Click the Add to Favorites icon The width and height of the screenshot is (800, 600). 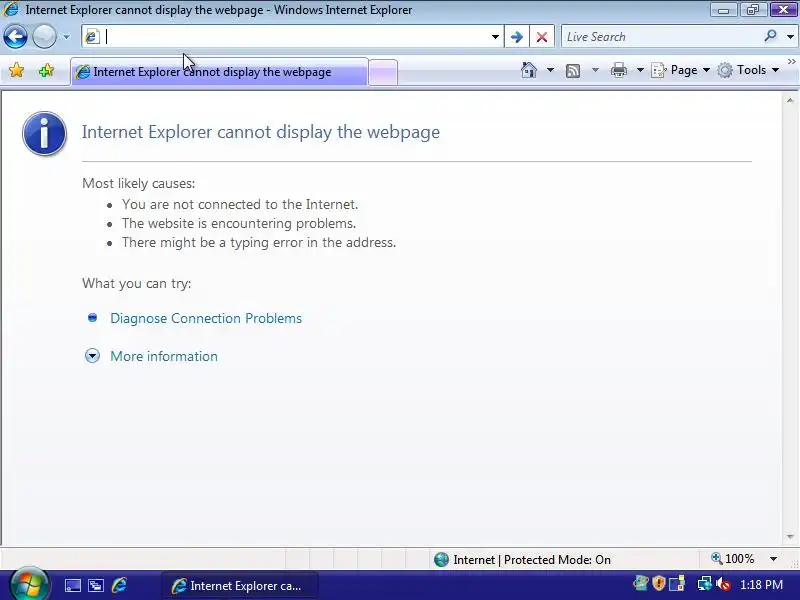tap(46, 70)
